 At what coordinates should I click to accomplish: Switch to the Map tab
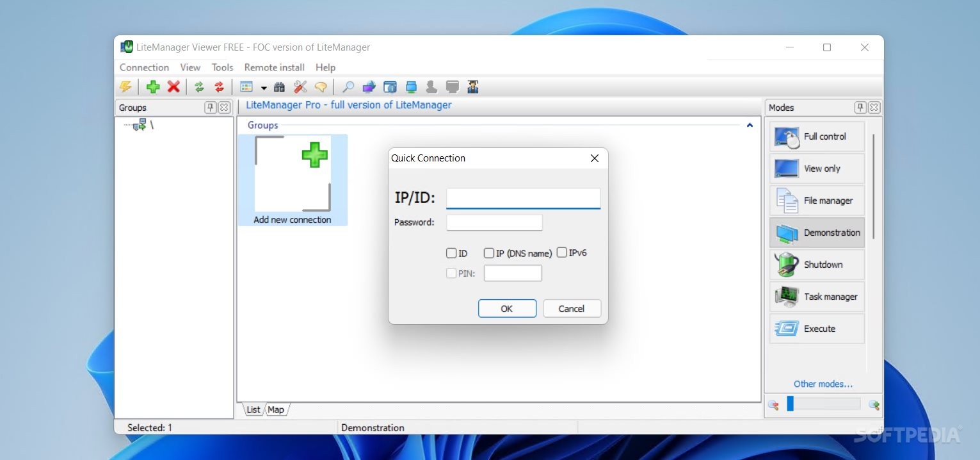pyautogui.click(x=276, y=409)
